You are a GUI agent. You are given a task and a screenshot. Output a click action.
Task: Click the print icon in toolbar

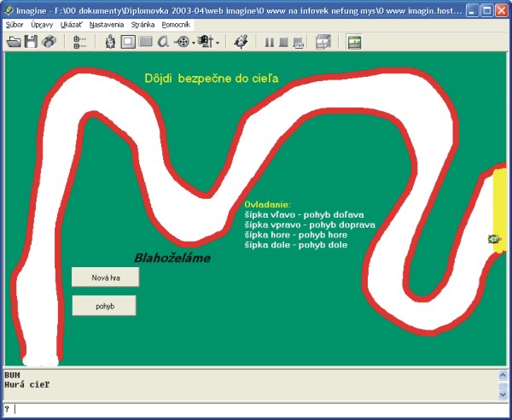[49, 42]
